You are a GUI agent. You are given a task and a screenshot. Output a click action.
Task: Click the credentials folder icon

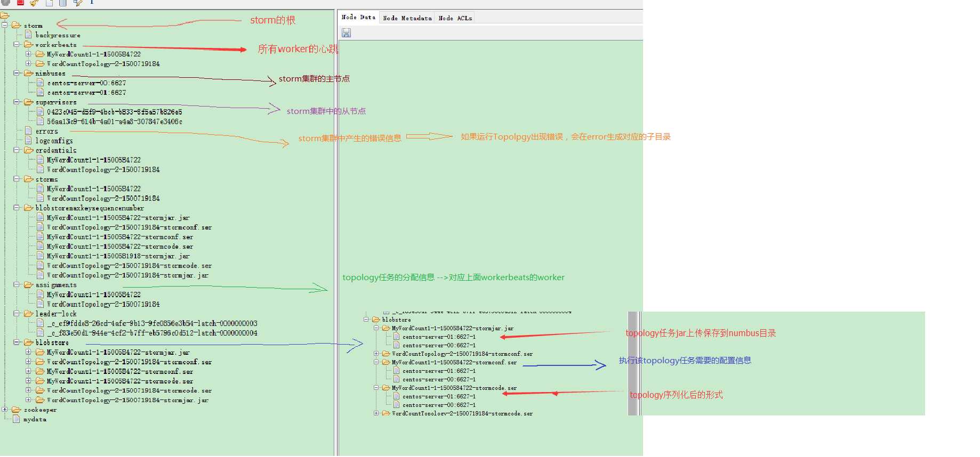coord(28,150)
